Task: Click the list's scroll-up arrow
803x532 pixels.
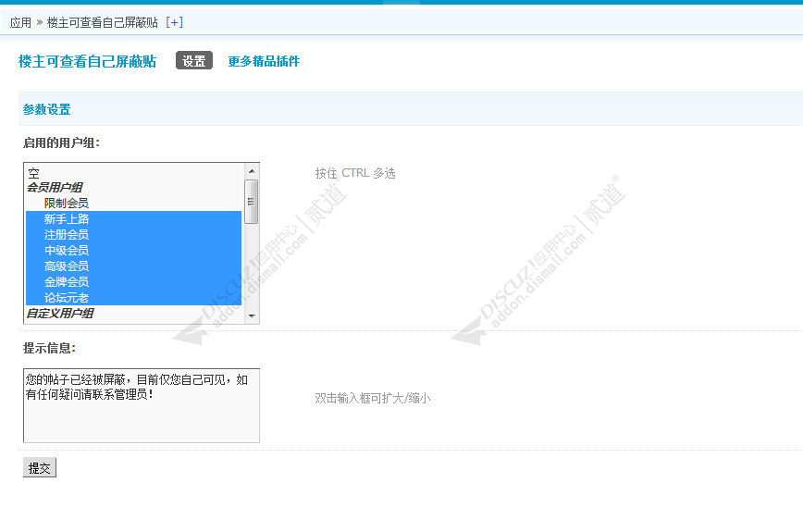Action: [252, 171]
